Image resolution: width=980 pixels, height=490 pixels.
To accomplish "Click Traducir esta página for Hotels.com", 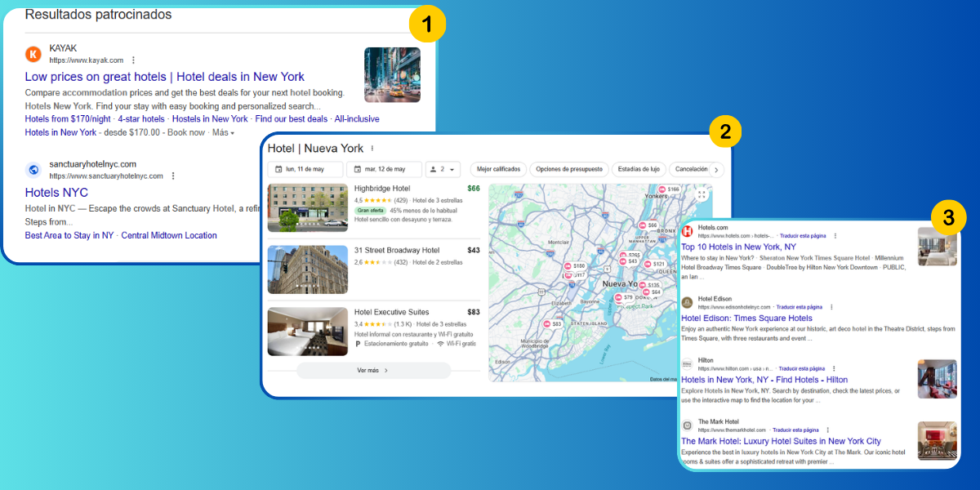I will click(x=804, y=235).
